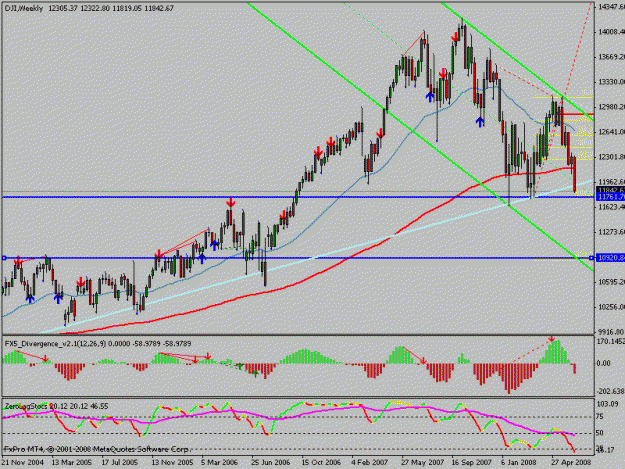Click the 46.17 value on the stochastic axis

click(x=606, y=451)
